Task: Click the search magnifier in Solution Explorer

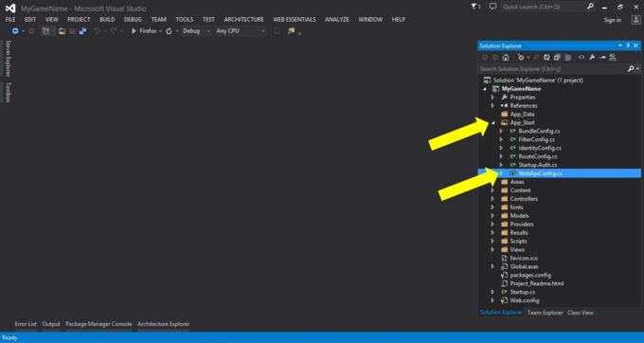Action: pos(631,68)
